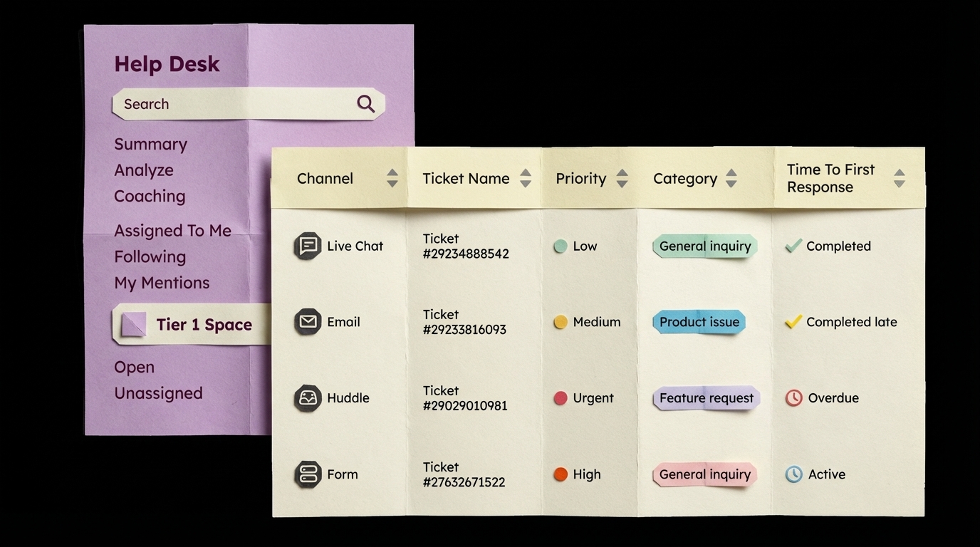Image resolution: width=980 pixels, height=547 pixels.
Task: Click the Email envelope channel icon
Action: point(308,322)
